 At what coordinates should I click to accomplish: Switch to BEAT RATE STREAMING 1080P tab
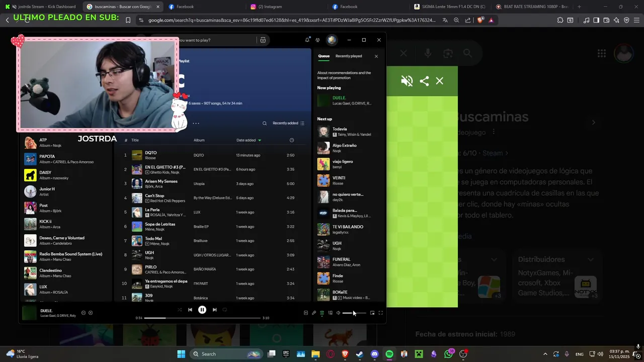click(x=532, y=7)
